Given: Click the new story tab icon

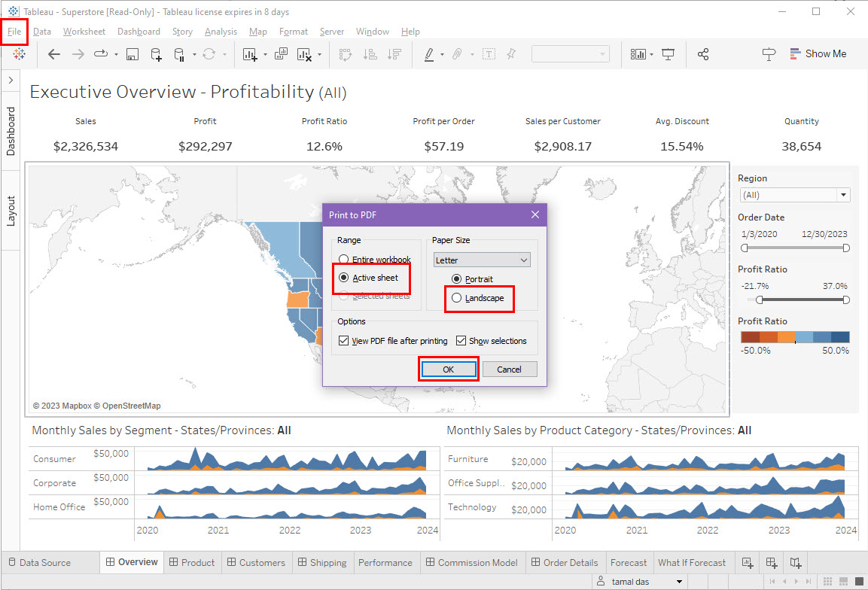Looking at the screenshot, I should pyautogui.click(x=796, y=563).
